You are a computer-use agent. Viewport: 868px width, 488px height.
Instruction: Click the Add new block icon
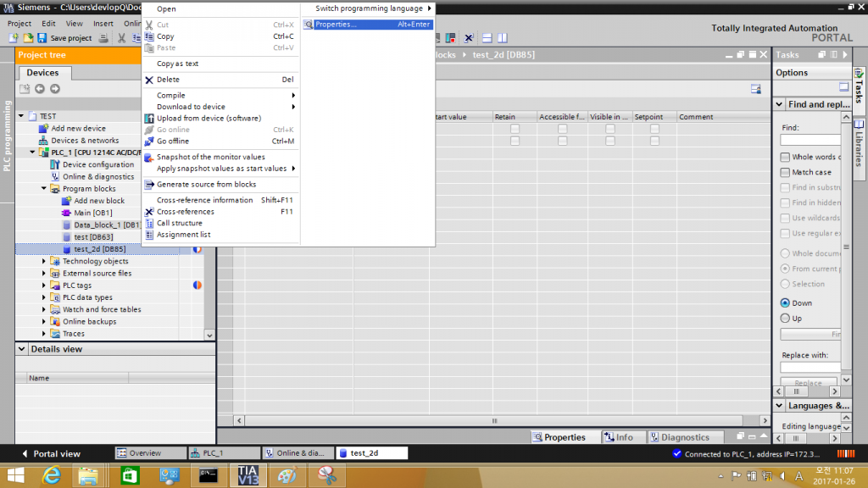[x=66, y=201]
